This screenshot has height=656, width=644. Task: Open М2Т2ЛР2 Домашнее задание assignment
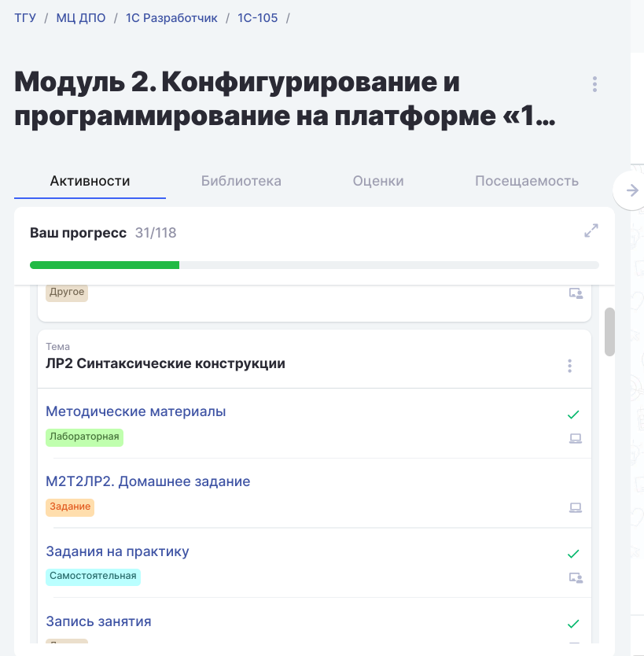(149, 481)
